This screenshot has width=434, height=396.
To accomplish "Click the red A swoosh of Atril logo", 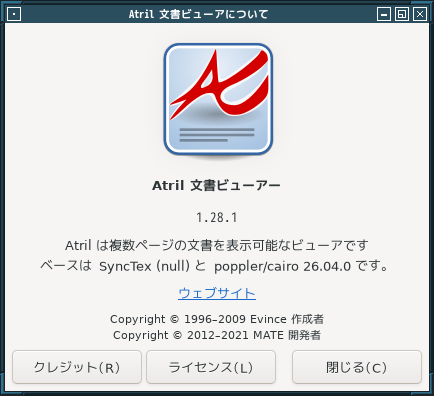I will pos(219,84).
